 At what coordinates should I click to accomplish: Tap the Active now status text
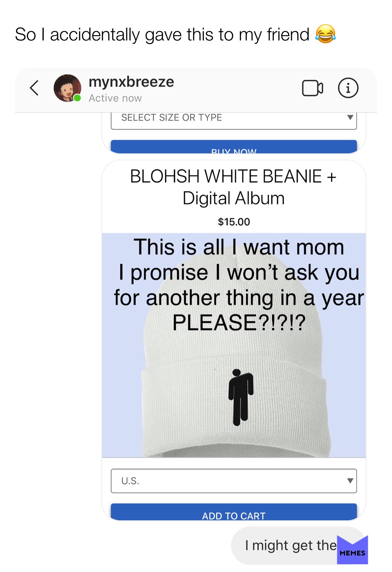coord(115,98)
